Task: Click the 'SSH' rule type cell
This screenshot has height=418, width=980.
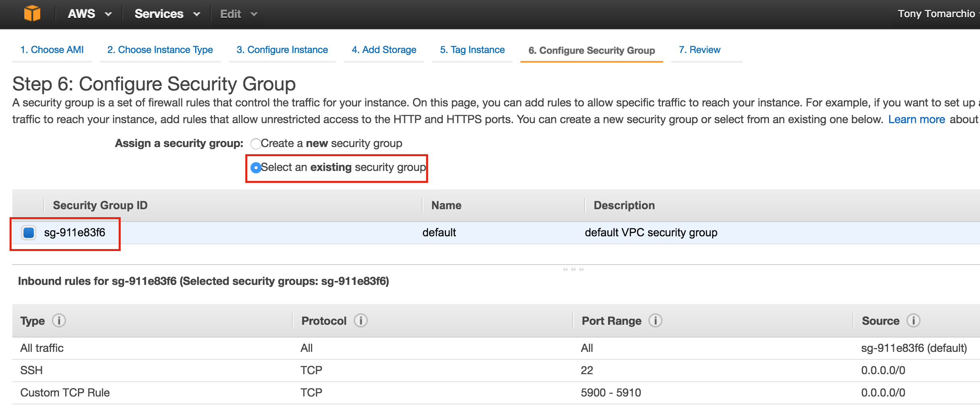Action: coord(31,370)
